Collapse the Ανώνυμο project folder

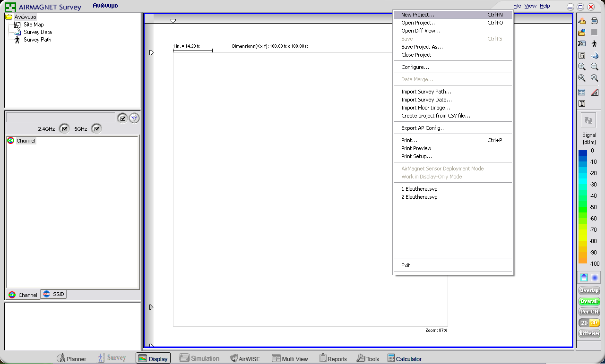coord(9,17)
